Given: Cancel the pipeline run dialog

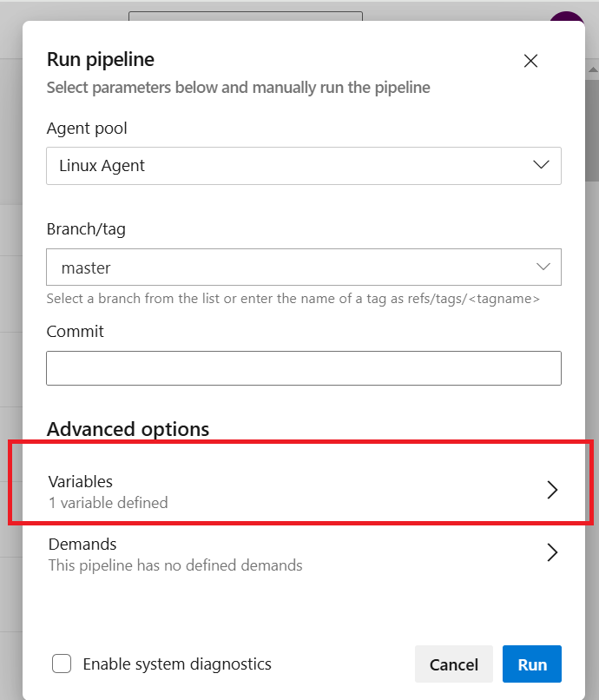Looking at the screenshot, I should coord(453,664).
